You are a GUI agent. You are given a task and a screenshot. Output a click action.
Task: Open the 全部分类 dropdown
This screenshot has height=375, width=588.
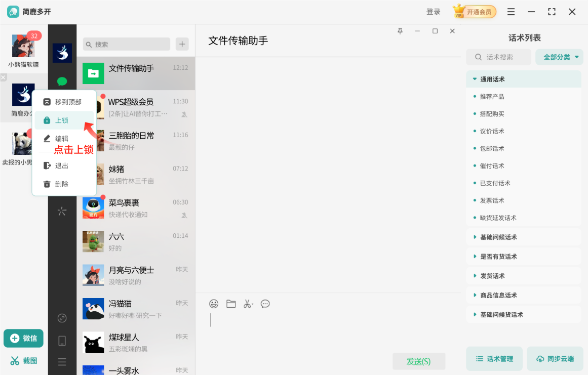tap(559, 57)
